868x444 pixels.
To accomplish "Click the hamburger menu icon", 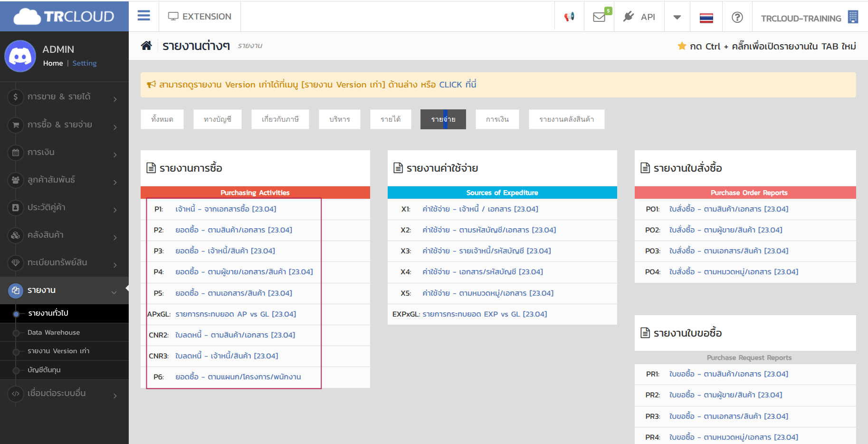I will (143, 16).
